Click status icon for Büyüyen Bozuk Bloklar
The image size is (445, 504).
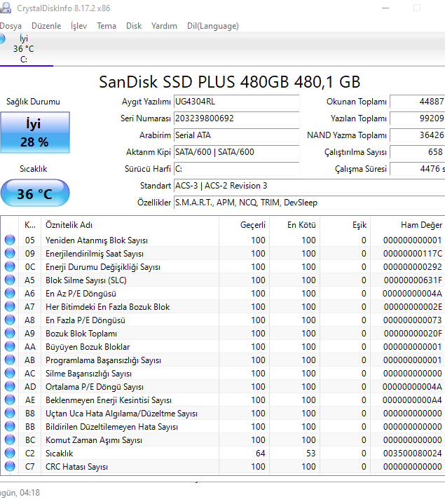(x=10, y=346)
